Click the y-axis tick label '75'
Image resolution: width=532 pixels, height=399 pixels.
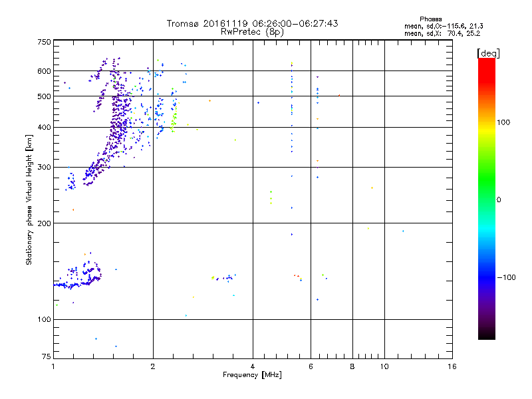click(x=47, y=356)
